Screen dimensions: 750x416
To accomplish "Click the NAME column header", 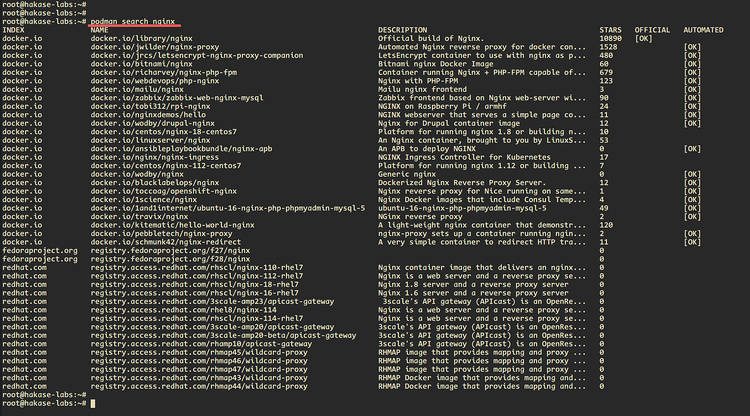I will (99, 30).
